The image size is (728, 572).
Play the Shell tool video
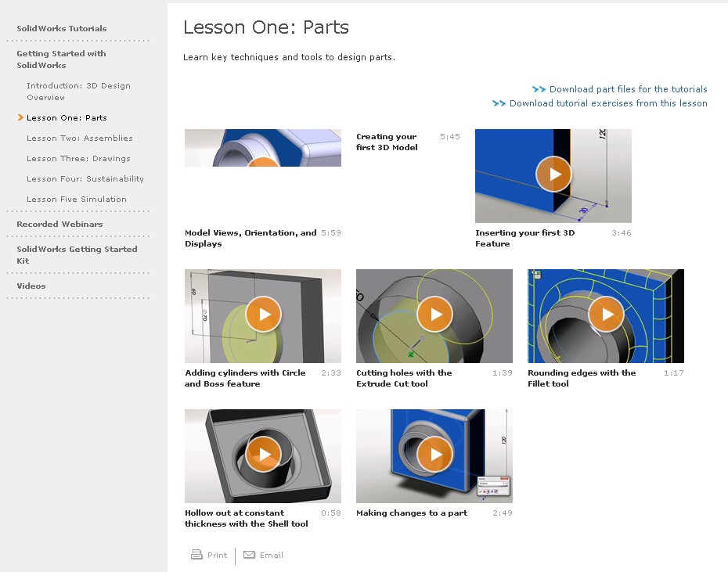pos(264,455)
